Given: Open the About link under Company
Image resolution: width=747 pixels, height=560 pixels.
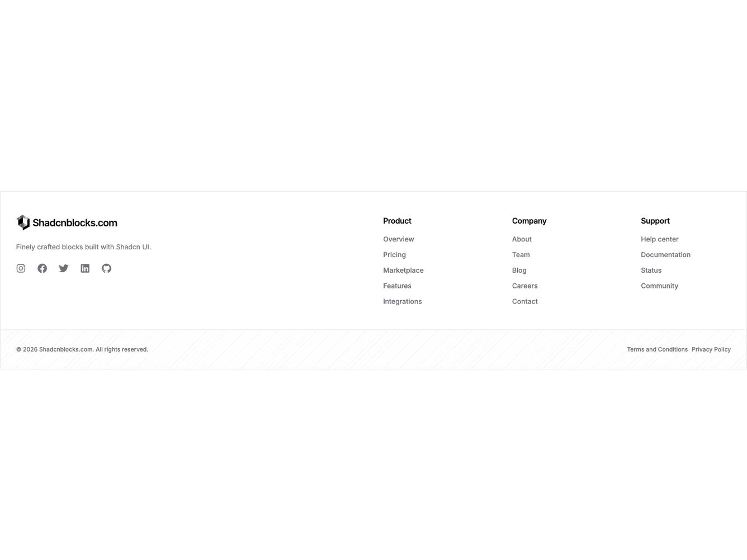Looking at the screenshot, I should 522,239.
